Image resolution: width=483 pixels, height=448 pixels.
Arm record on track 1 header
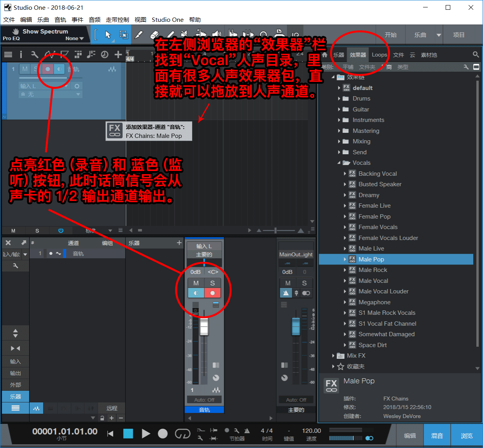click(x=47, y=69)
